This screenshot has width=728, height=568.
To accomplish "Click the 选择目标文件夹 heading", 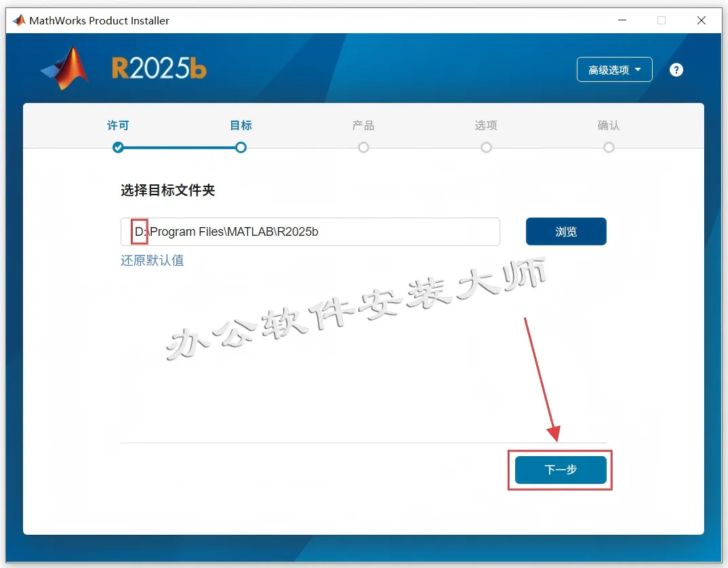I will point(167,190).
